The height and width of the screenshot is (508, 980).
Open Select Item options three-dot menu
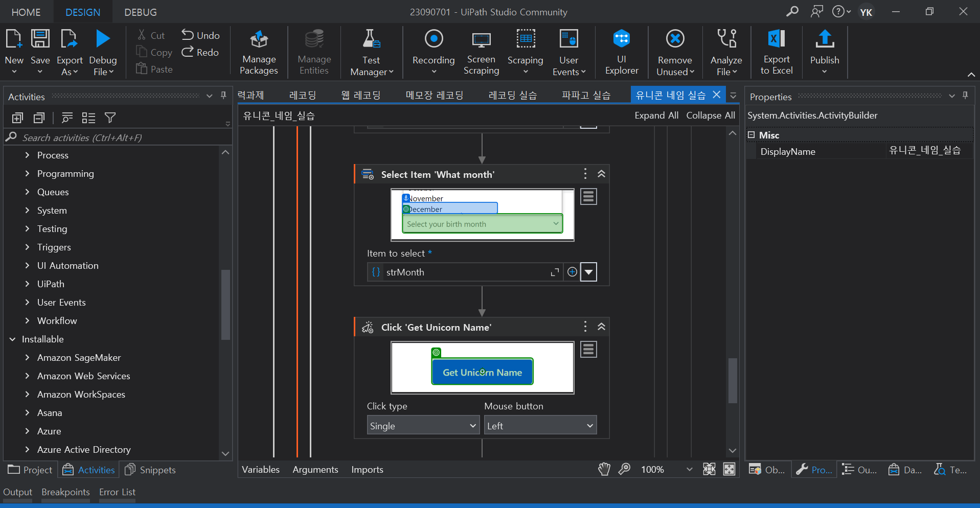[585, 174]
